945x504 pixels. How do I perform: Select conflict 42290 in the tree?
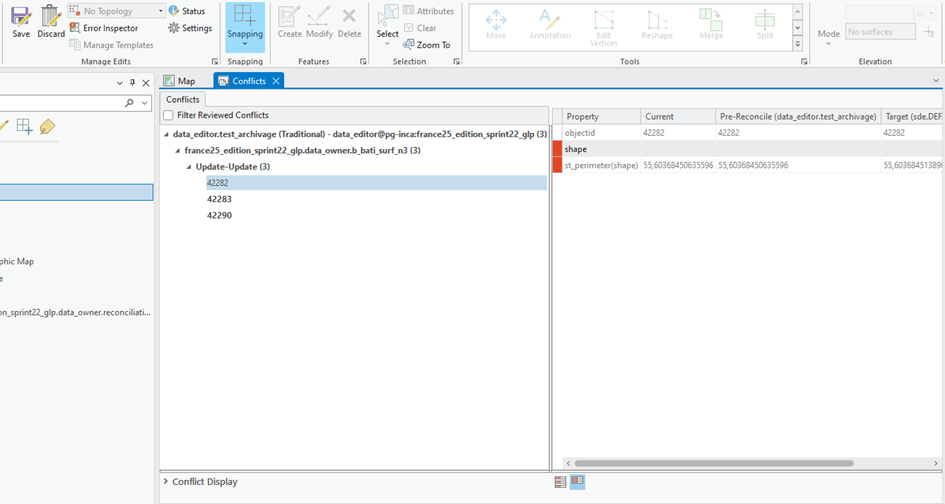click(219, 215)
